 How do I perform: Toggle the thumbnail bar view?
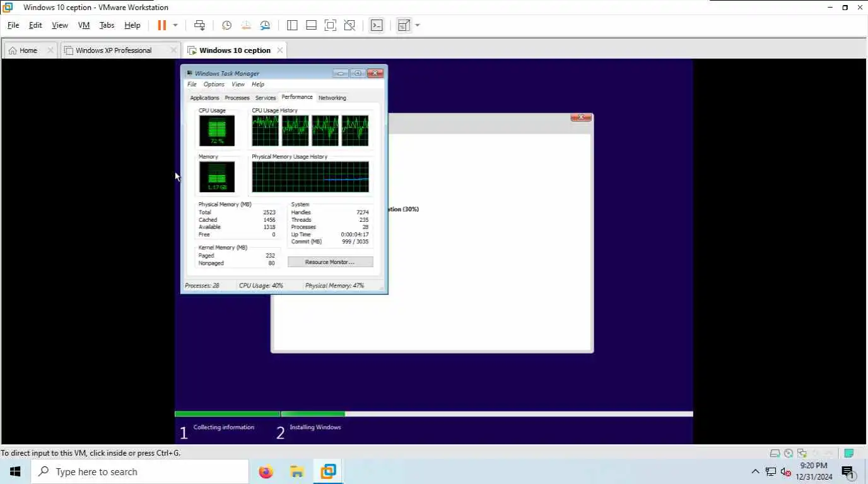tap(311, 25)
